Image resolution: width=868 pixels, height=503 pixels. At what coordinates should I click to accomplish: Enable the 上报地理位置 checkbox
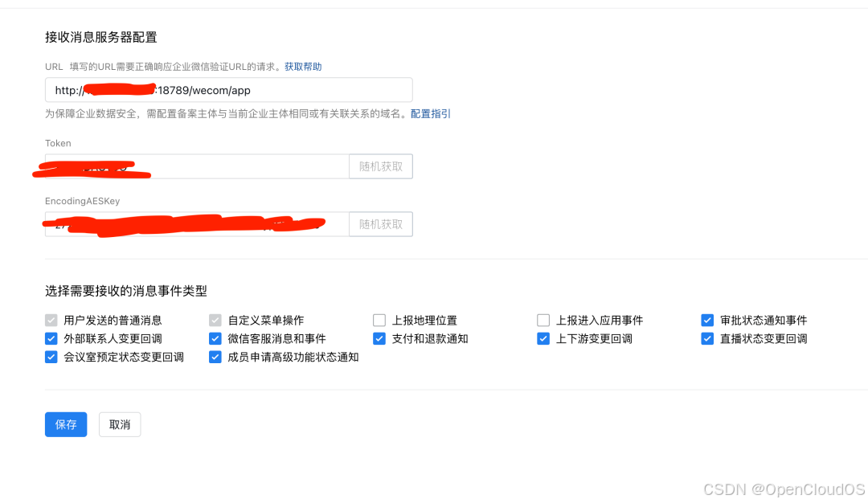click(379, 320)
